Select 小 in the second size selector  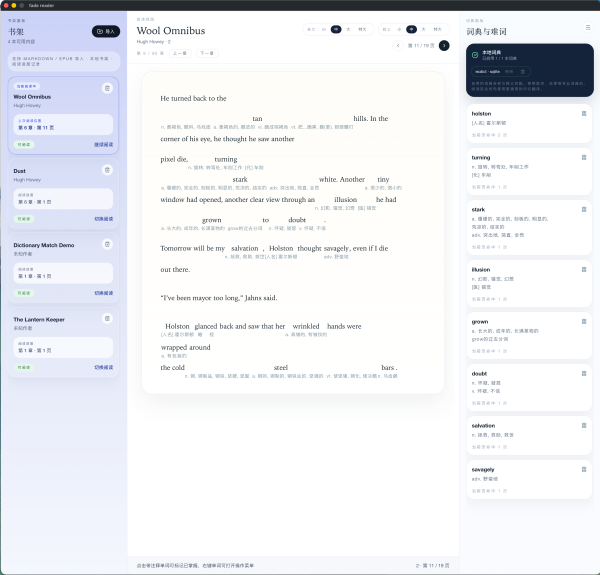pos(397,30)
